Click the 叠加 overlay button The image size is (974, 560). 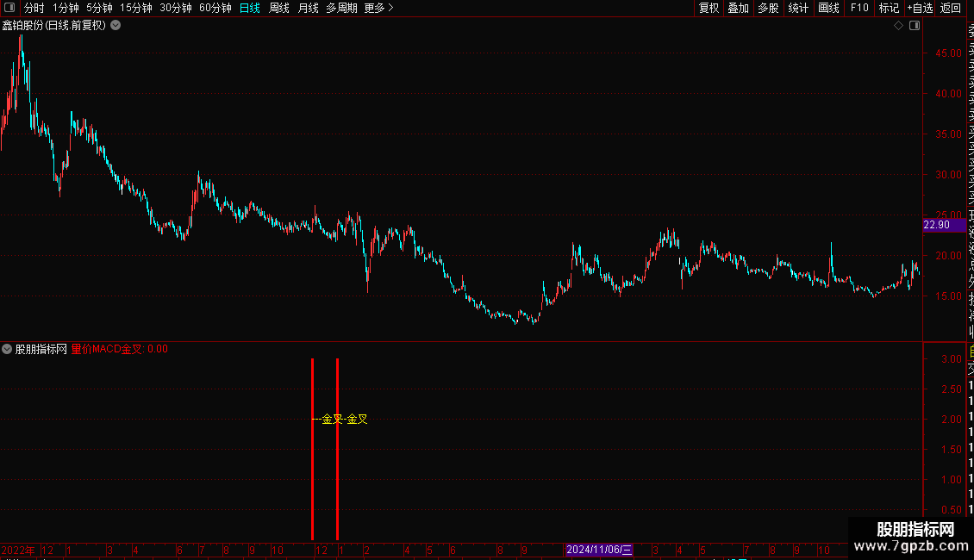click(x=739, y=8)
